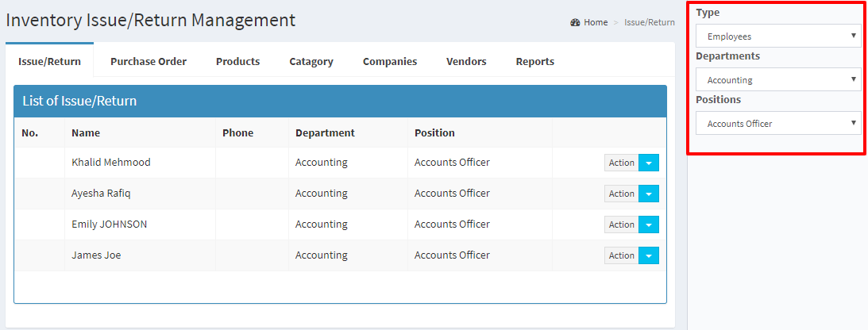Expand the Type dropdown showing Employees
Screen dimensions: 868x330
[x=778, y=36]
